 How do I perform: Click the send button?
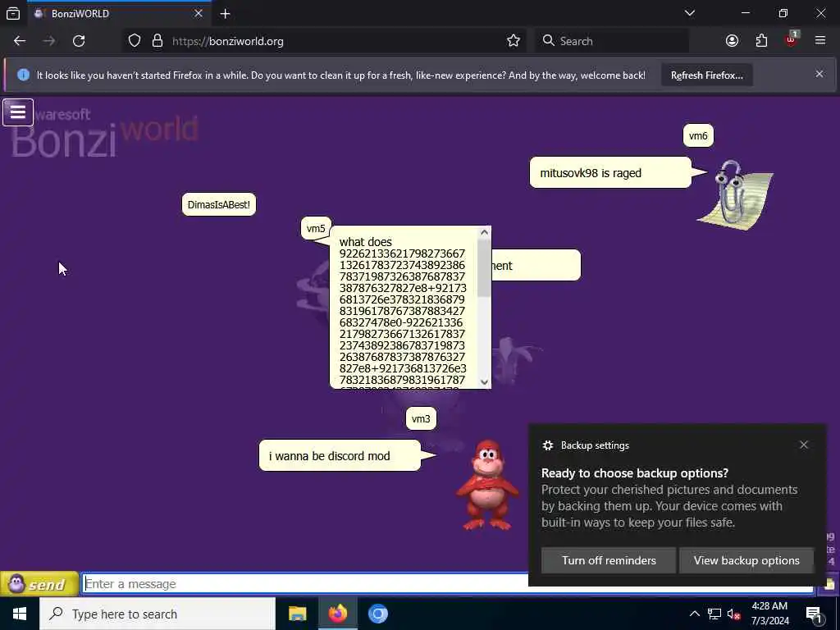39,584
